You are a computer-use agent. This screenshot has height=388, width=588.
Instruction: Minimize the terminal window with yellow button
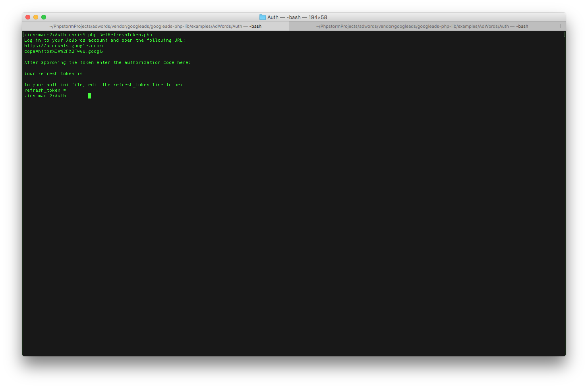pyautogui.click(x=36, y=17)
